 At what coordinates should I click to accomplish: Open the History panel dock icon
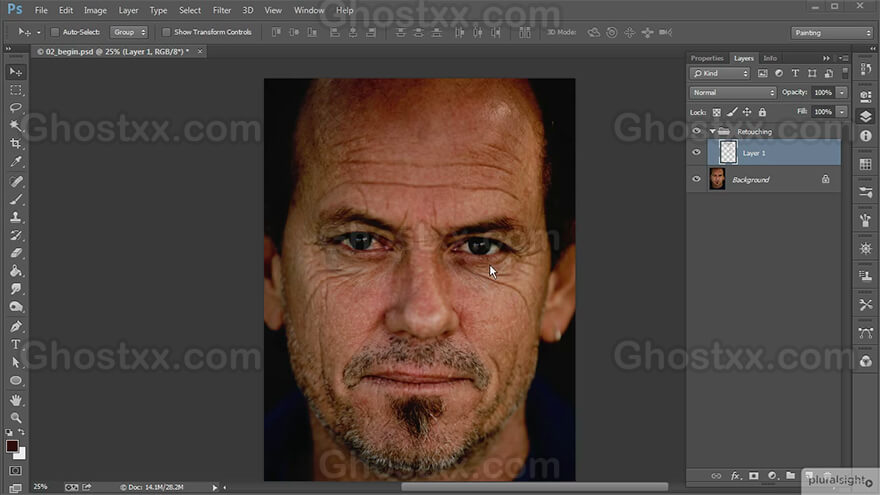pos(866,69)
